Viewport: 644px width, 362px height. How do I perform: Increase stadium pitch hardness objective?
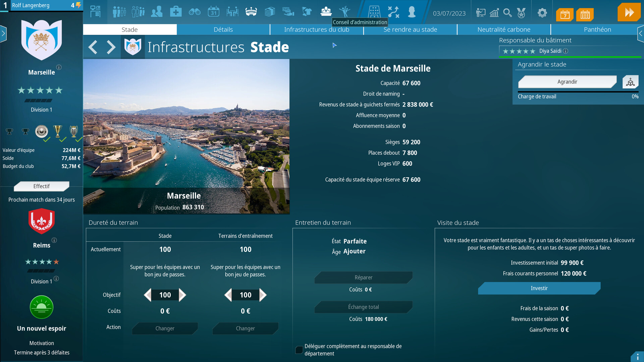point(182,295)
